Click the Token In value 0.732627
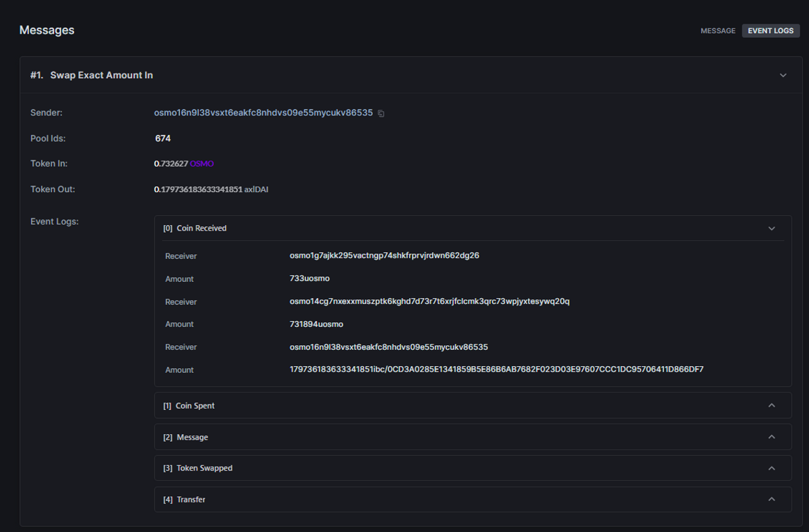 tap(171, 164)
